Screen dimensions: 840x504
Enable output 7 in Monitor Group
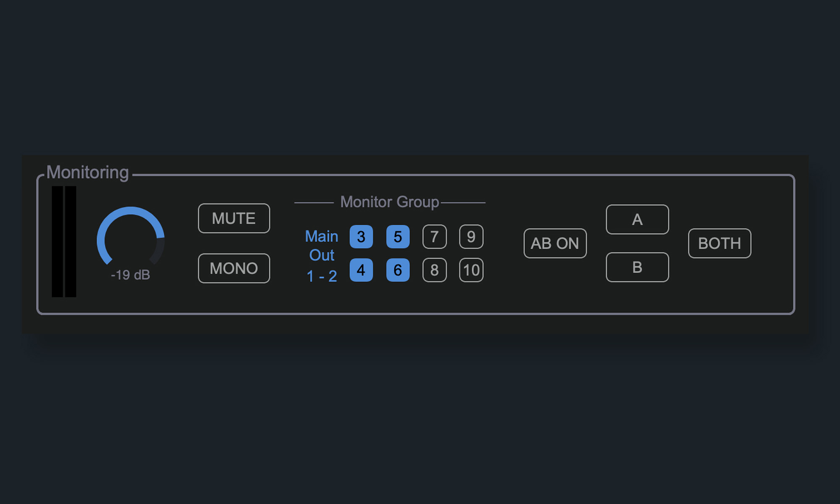434,237
